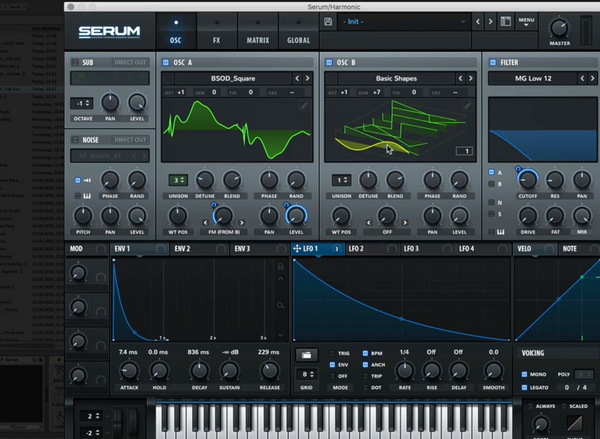Select the LFO 2 tab
The height and width of the screenshot is (439, 600).
pyautogui.click(x=373, y=249)
